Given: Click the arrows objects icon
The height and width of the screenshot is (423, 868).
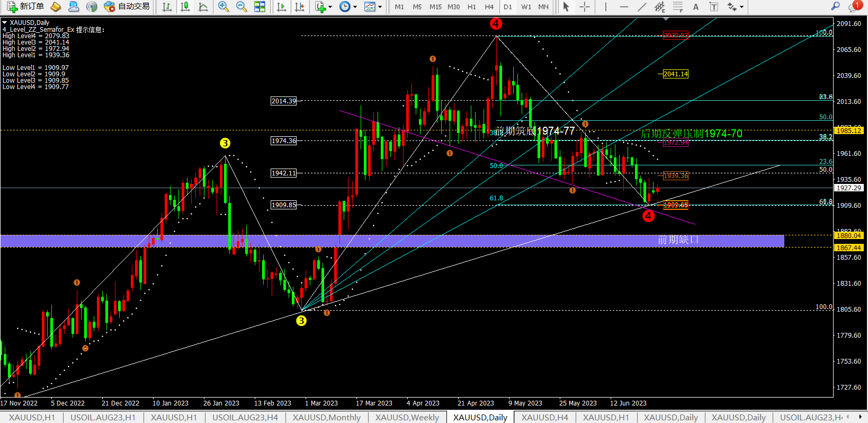Looking at the screenshot, I should pyautogui.click(x=732, y=6).
